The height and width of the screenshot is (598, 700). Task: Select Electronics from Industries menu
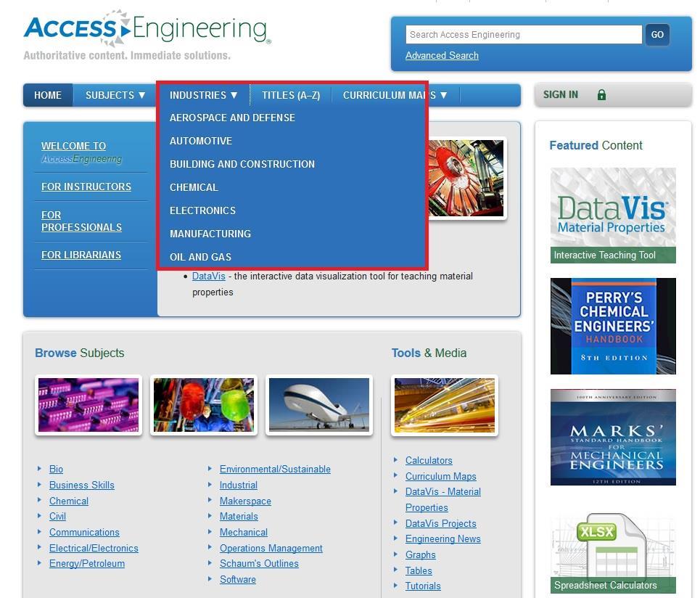pyautogui.click(x=202, y=210)
